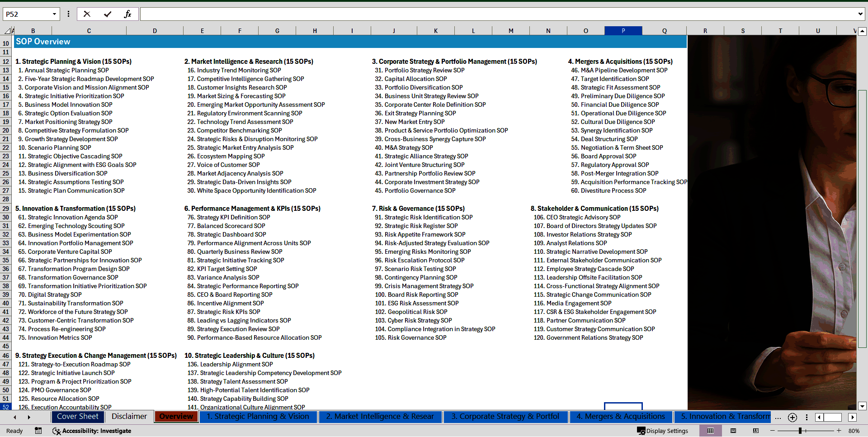
Task: Add a new sheet with plus icon
Action: pyautogui.click(x=792, y=417)
